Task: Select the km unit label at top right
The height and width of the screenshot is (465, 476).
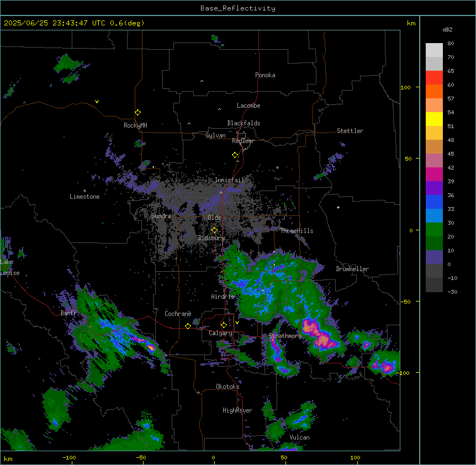Action: 411,23
